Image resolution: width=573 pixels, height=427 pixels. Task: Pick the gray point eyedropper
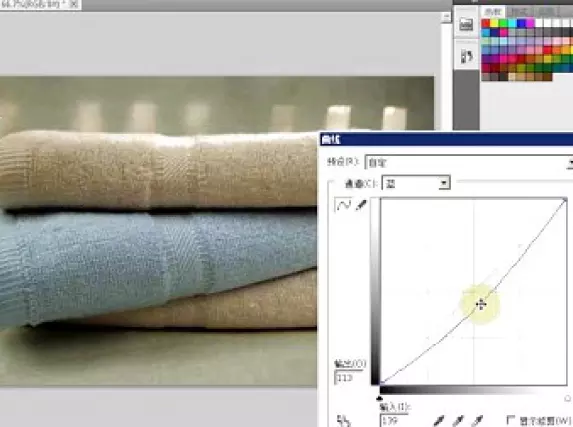pos(459,420)
